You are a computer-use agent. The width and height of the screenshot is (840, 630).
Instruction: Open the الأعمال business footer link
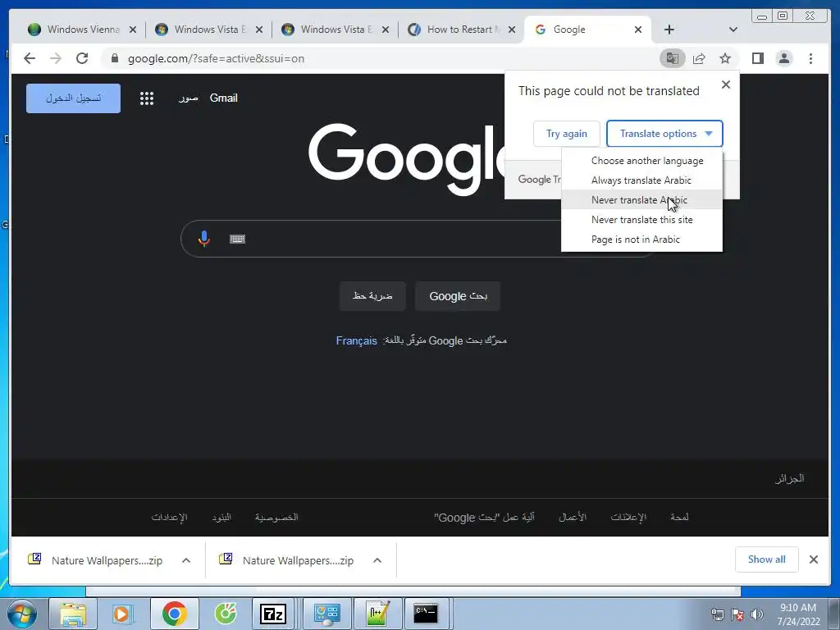pos(572,517)
